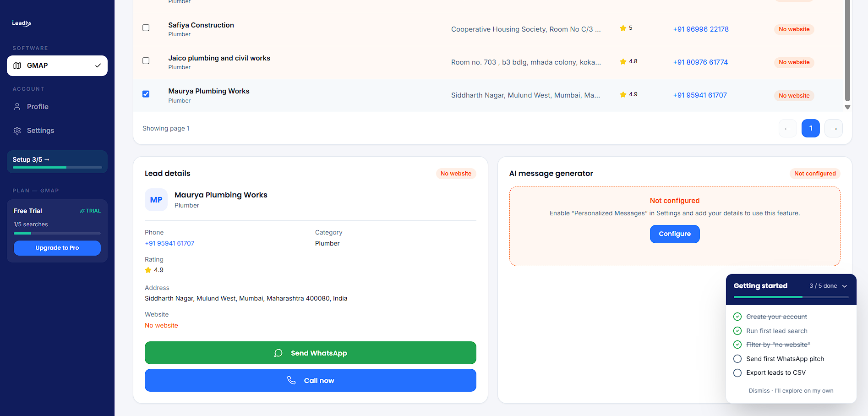Screen dimensions: 868x416
Task: Call +91 80976 61774 from Jaico row
Action: 700,62
